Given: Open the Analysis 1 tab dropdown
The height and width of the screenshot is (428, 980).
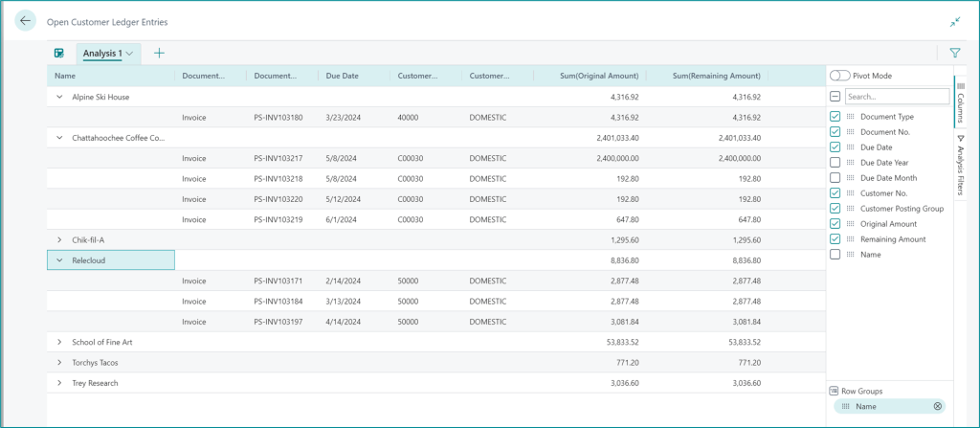Looking at the screenshot, I should (x=129, y=54).
